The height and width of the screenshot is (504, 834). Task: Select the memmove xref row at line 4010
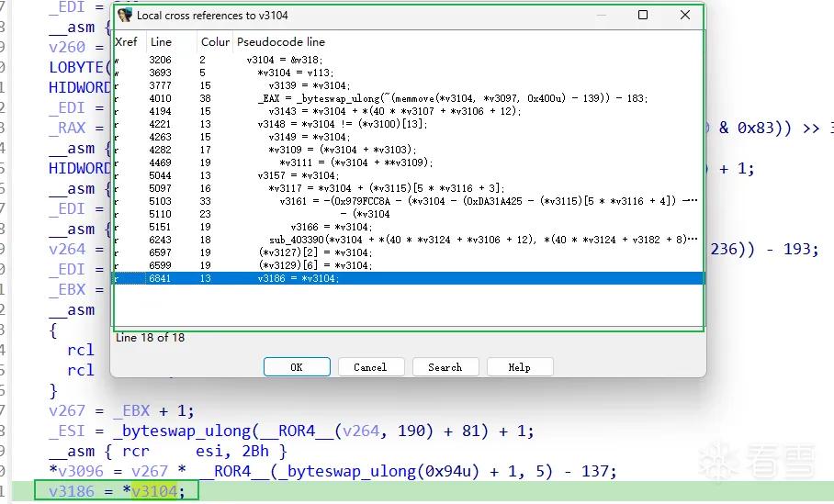(409, 98)
